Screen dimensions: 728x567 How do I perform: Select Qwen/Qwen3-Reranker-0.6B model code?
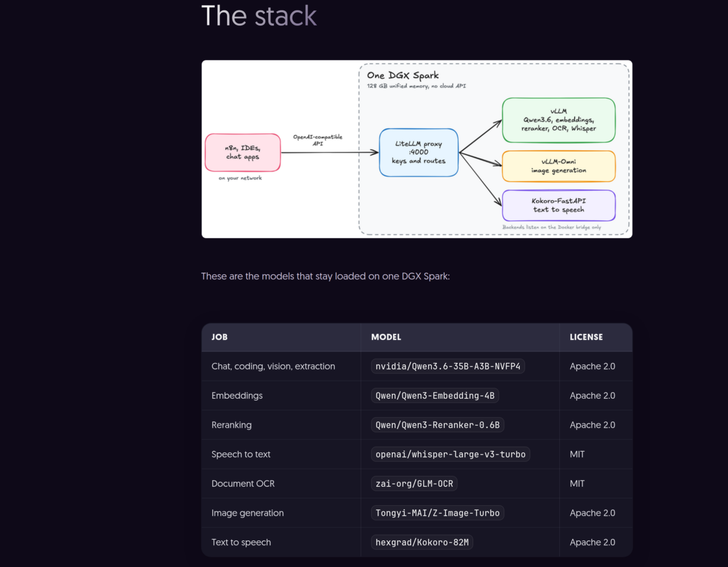click(437, 425)
